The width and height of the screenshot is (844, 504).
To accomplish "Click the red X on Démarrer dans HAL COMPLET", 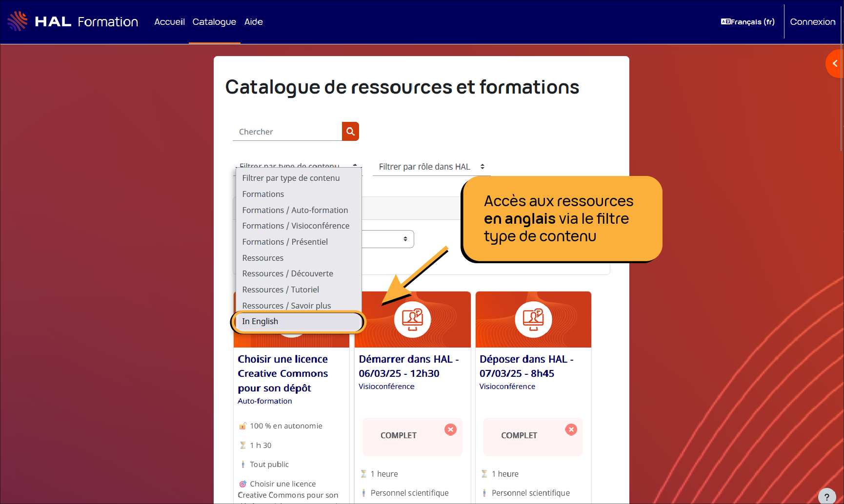I will 450,429.
